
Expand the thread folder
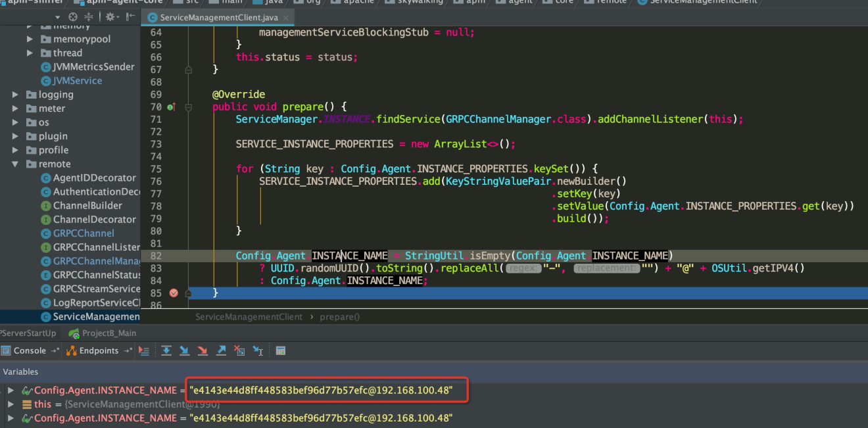[x=30, y=53]
